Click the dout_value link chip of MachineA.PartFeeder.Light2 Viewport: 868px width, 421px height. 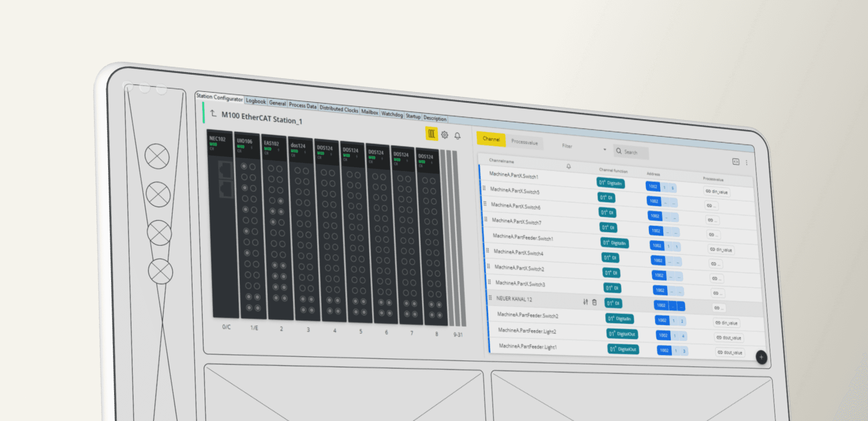click(728, 337)
